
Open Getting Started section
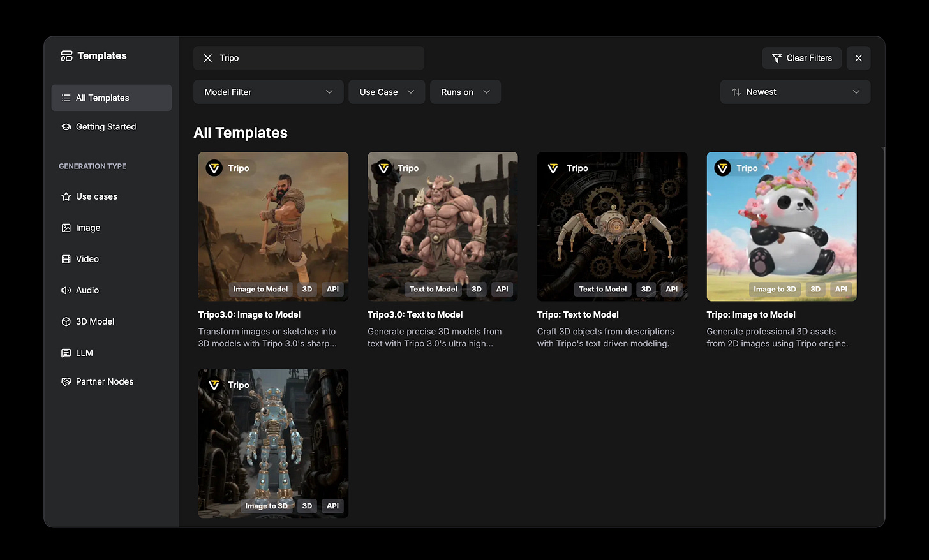pos(112,127)
